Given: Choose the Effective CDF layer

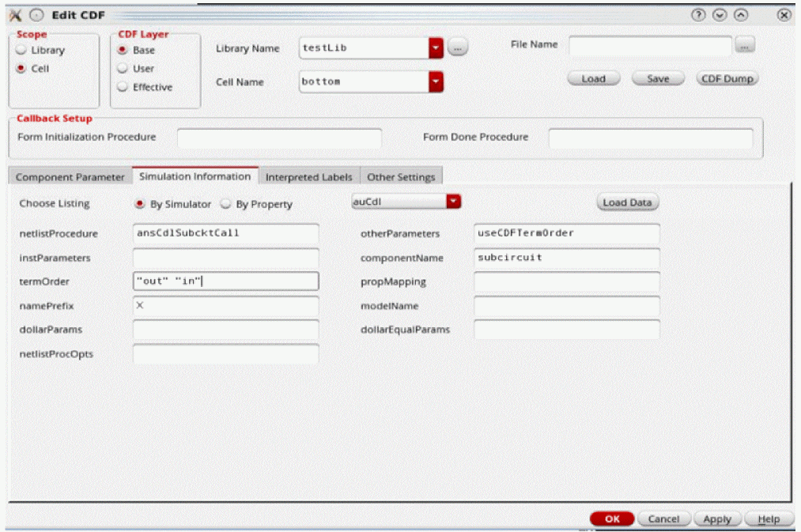Looking at the screenshot, I should click(x=122, y=88).
